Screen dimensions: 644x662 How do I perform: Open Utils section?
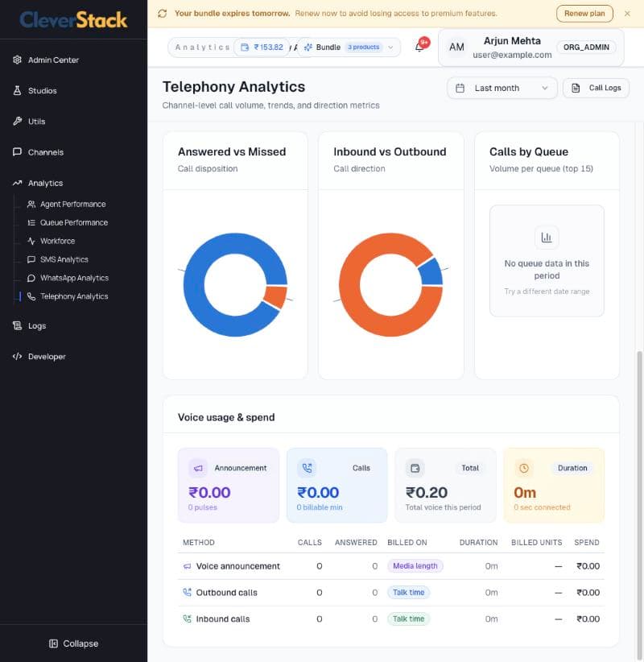29,122
